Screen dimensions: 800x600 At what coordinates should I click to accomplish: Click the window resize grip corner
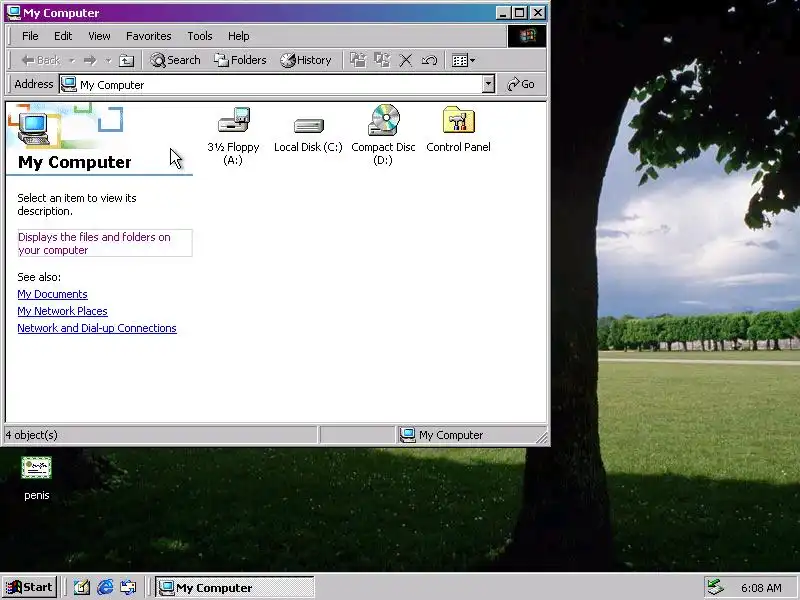[x=541, y=437]
